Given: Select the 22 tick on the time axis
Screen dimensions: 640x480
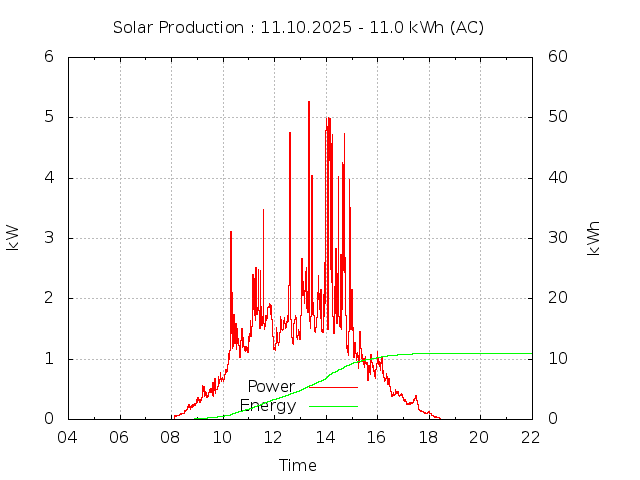Looking at the screenshot, I should (531, 437).
